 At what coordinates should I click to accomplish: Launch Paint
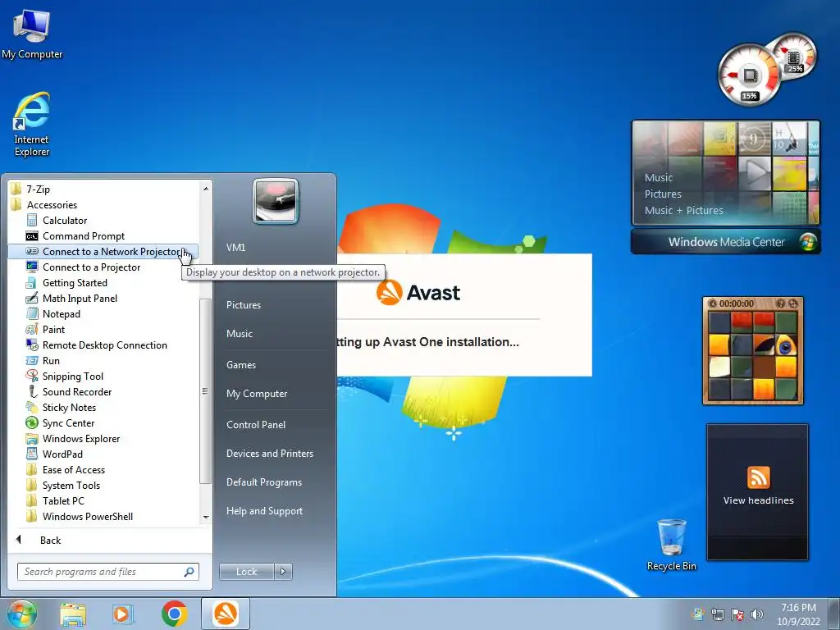pyautogui.click(x=53, y=330)
